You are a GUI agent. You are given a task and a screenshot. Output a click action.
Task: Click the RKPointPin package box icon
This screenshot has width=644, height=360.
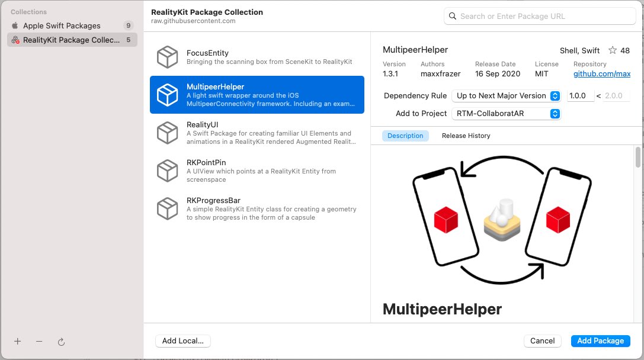167,171
